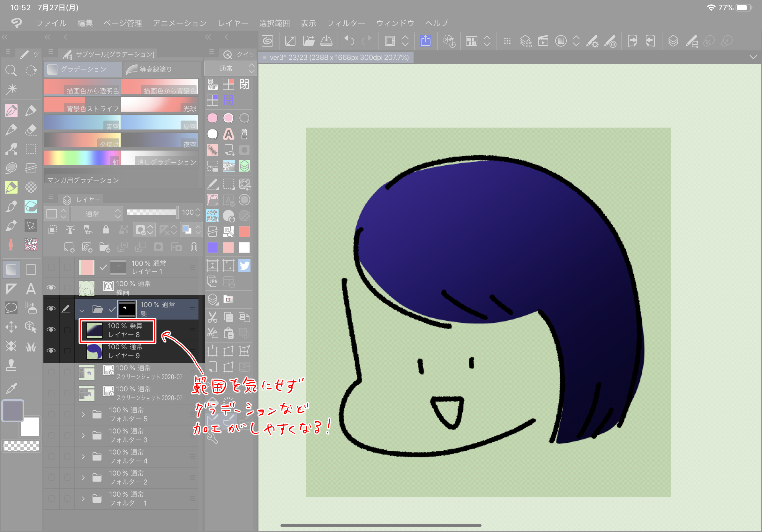762x532 pixels.
Task: Select the gradient tool in toolbox
Action: click(x=11, y=269)
